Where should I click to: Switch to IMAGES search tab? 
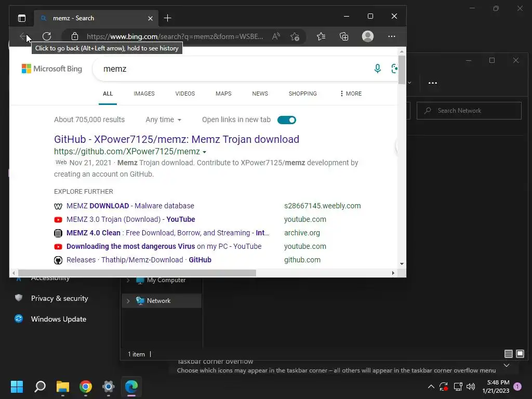coord(144,94)
